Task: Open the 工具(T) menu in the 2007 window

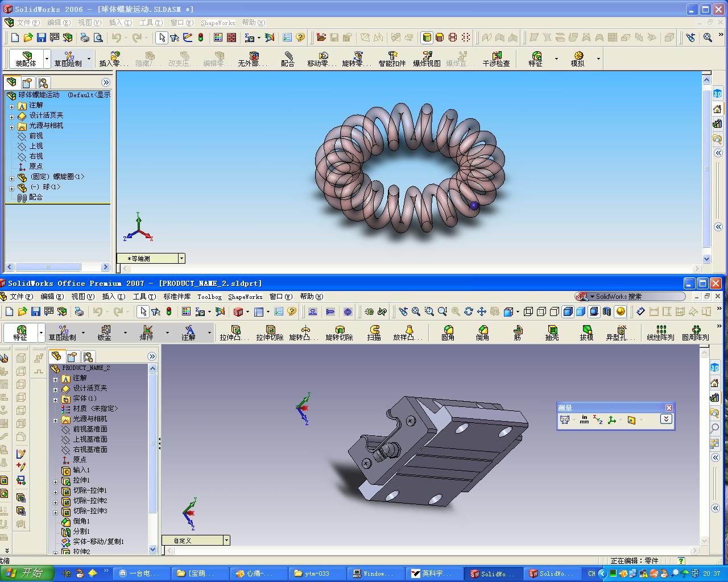Action: (144, 297)
